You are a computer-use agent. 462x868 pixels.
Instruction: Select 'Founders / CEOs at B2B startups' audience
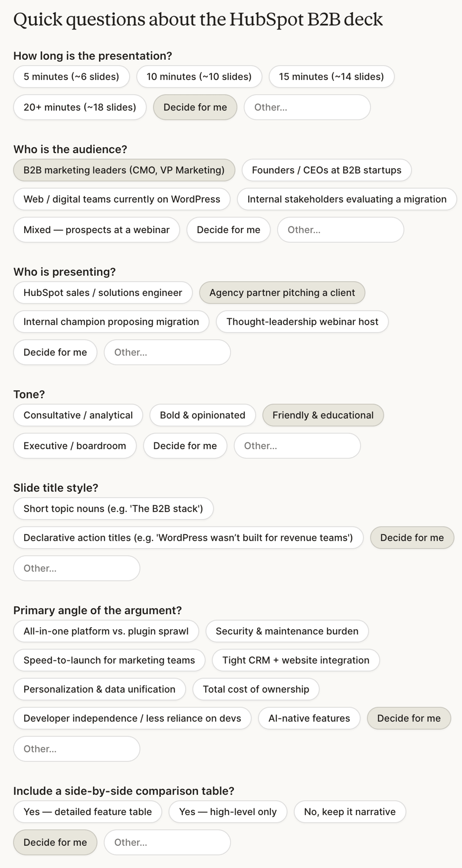[x=326, y=170]
